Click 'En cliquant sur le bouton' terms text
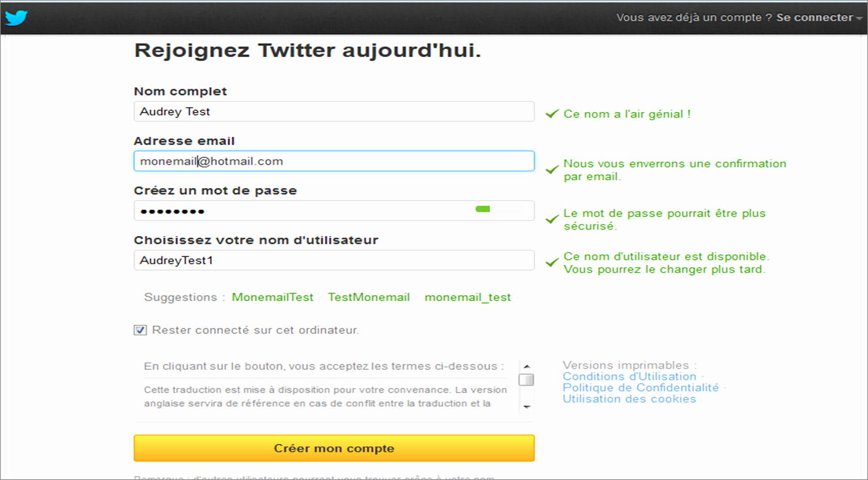Viewport: 868px width, 480px height. click(324, 367)
